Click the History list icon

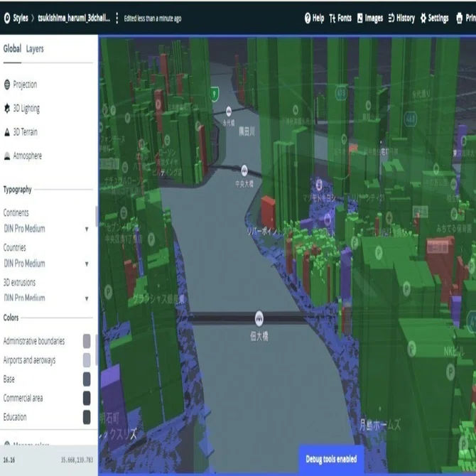391,18
